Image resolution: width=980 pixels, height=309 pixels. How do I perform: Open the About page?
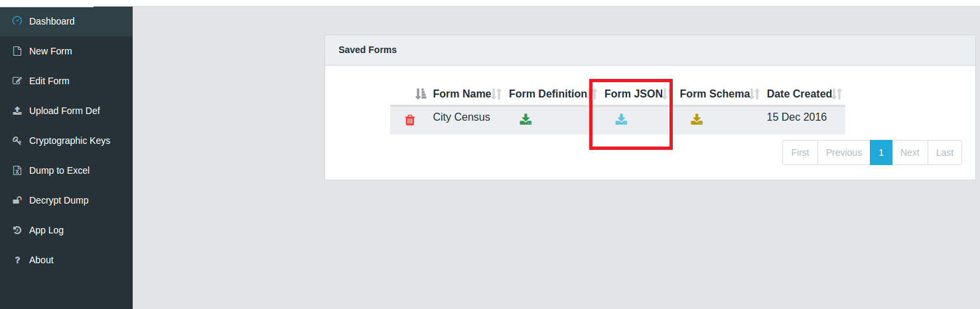click(x=66, y=260)
